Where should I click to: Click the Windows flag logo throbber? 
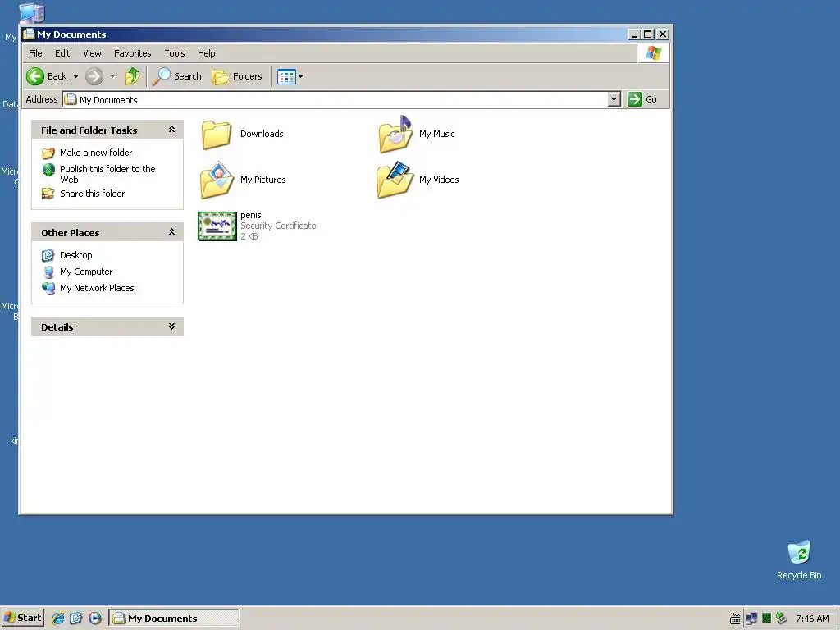(x=654, y=53)
